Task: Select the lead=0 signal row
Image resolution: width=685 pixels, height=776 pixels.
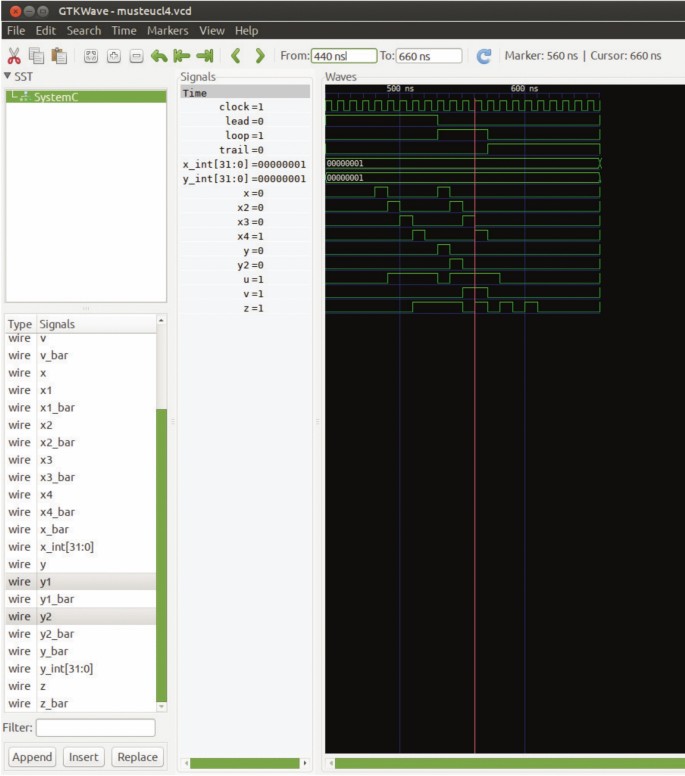Action: click(x=245, y=121)
